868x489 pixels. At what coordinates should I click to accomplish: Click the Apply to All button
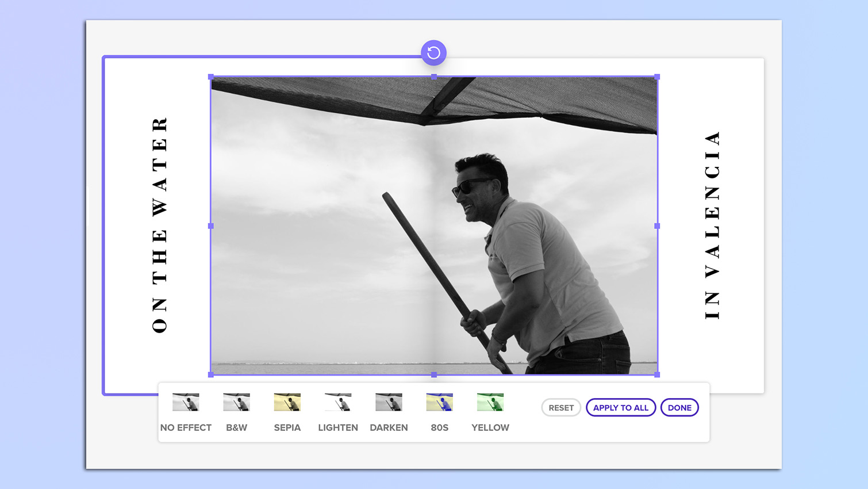(x=621, y=407)
